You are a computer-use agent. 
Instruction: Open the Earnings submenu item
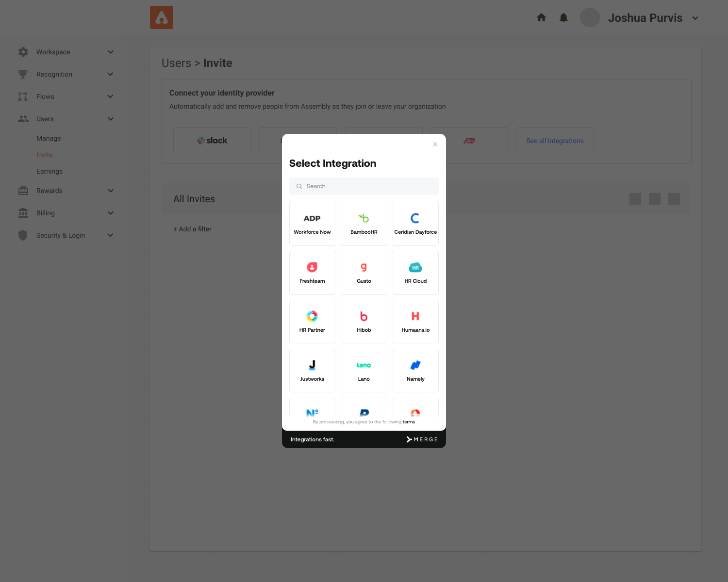50,171
